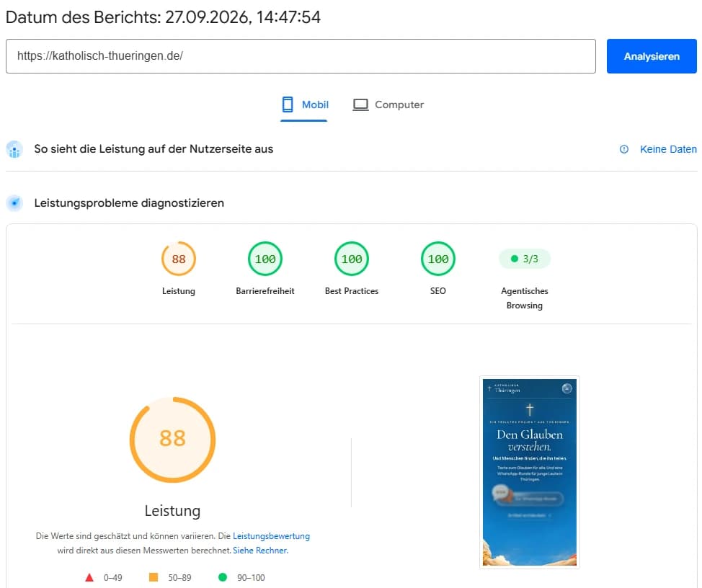Click the info icon beside Keine Daten
Image resolution: width=702 pixels, height=588 pixels.
[623, 149]
